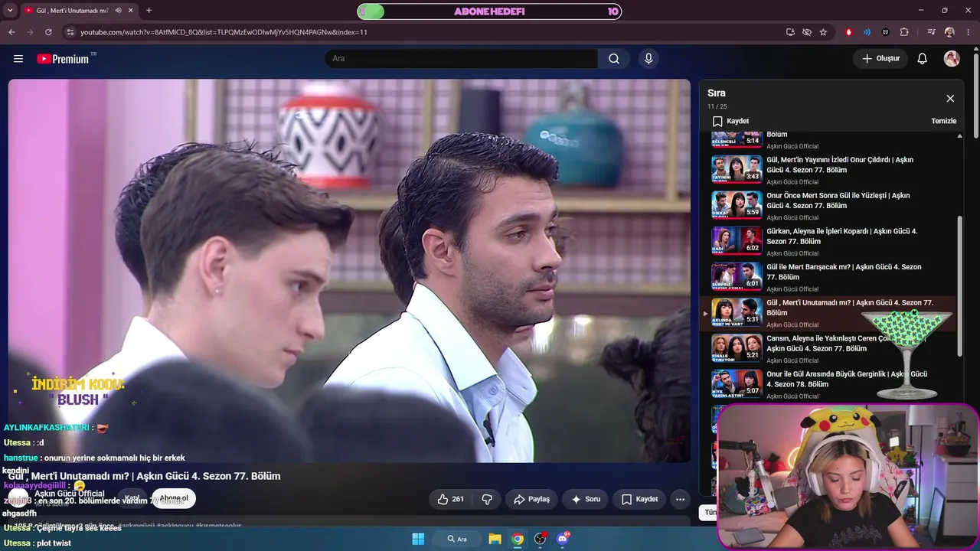This screenshot has width=980, height=551.
Task: Open the tab search dropdown arrow
Action: pos(10,11)
